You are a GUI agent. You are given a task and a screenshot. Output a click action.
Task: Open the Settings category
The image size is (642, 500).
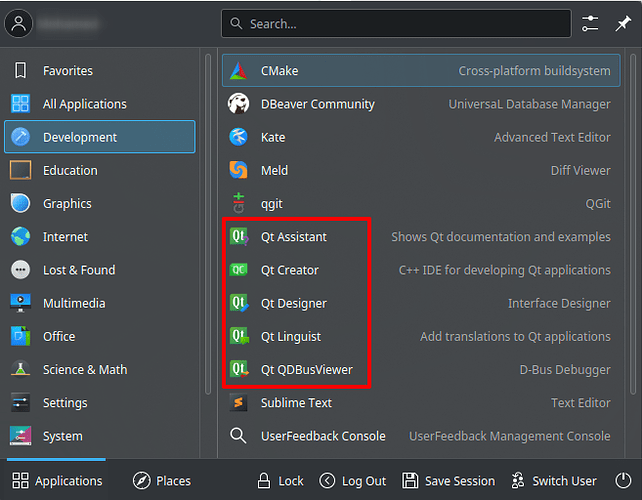click(99, 403)
